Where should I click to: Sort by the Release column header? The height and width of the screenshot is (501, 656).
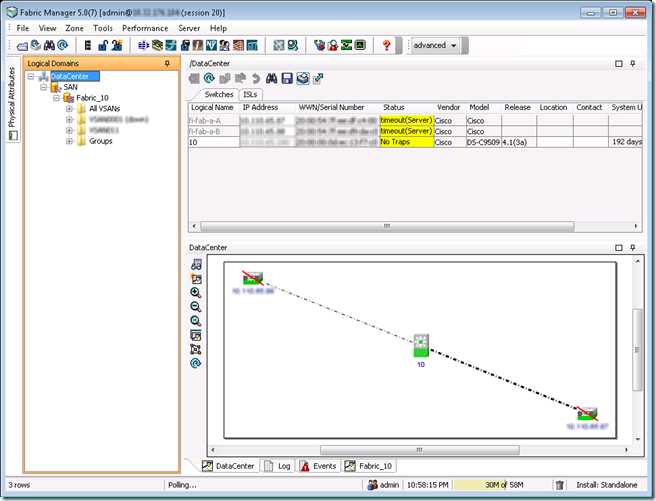tap(518, 107)
